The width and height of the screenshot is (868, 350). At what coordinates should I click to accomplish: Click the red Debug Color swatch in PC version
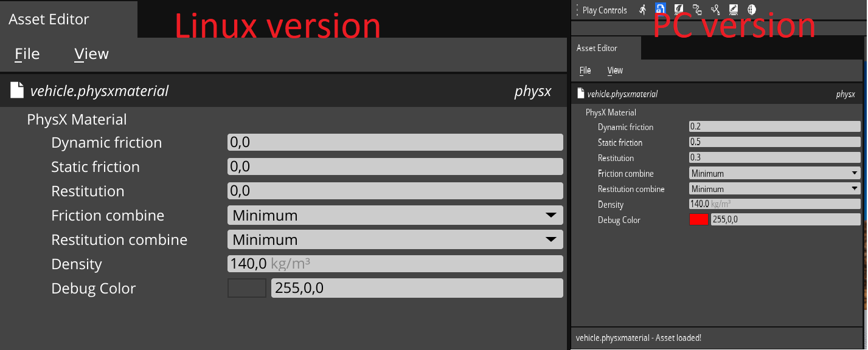point(699,220)
